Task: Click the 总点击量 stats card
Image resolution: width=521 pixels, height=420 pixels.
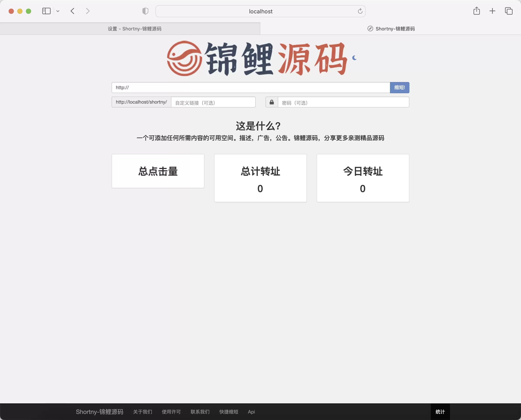Action: pyautogui.click(x=158, y=171)
